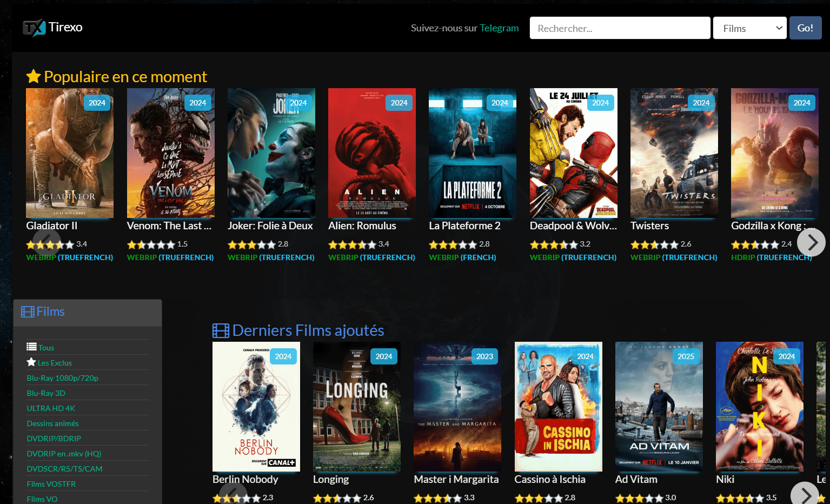
Task: Click the star icon beside Populaire en ce moment
Action: [34, 77]
